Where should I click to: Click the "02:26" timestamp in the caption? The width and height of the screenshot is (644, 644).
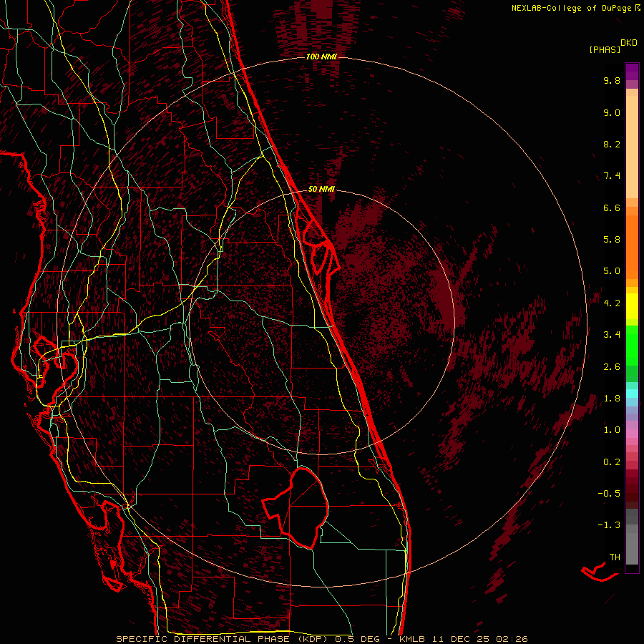[x=512, y=639]
